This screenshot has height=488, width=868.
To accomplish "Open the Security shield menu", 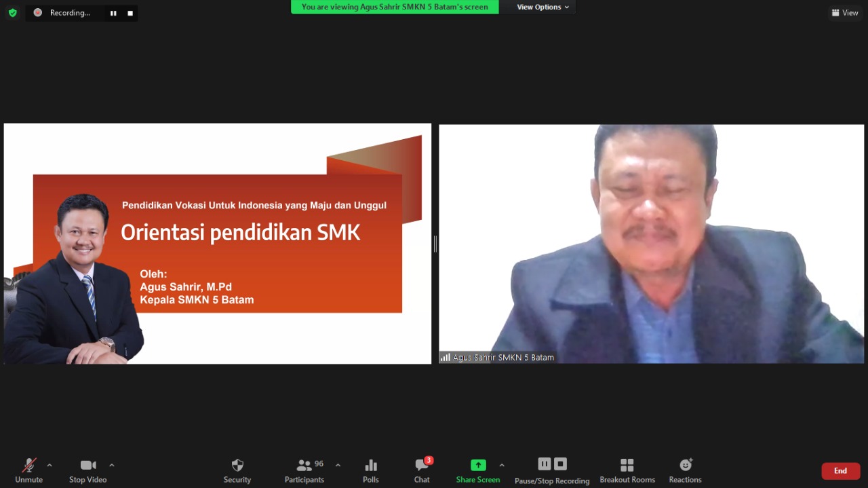I will click(237, 471).
